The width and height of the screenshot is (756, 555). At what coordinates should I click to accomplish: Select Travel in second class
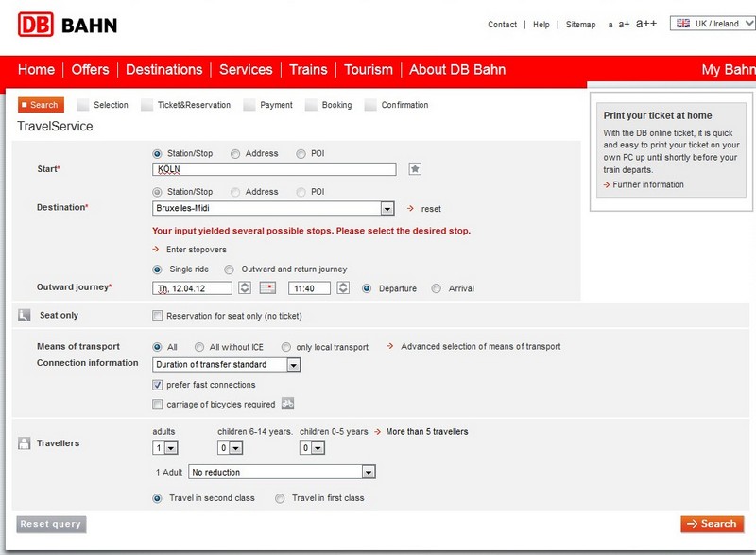(157, 498)
